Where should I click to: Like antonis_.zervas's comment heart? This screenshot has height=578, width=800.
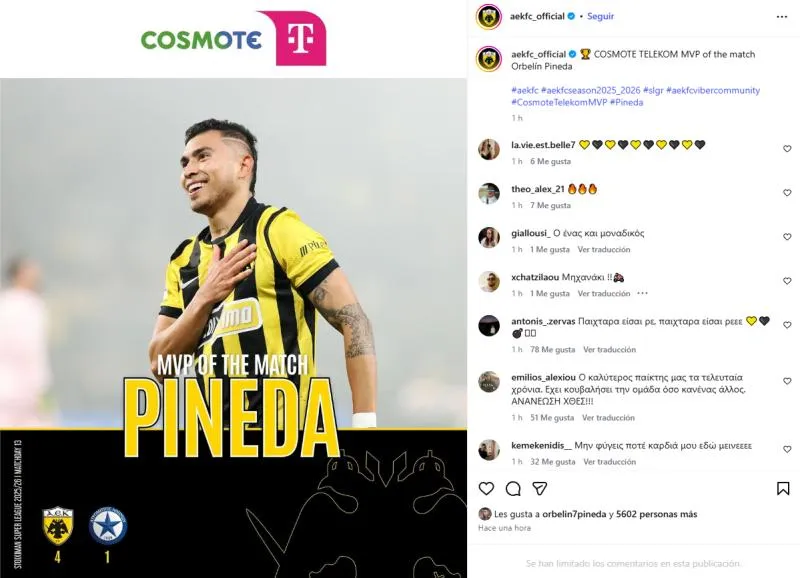(x=787, y=324)
